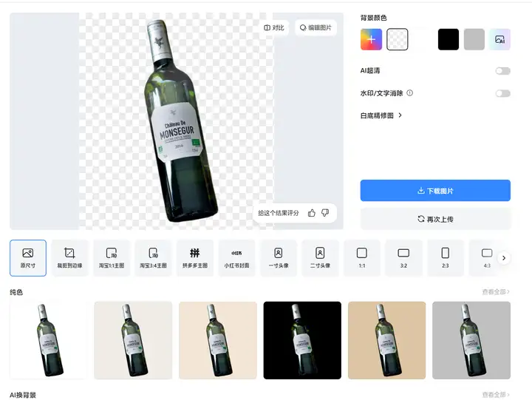Select 4:3 aspect ratio
The height and width of the screenshot is (400, 532).
(x=487, y=258)
